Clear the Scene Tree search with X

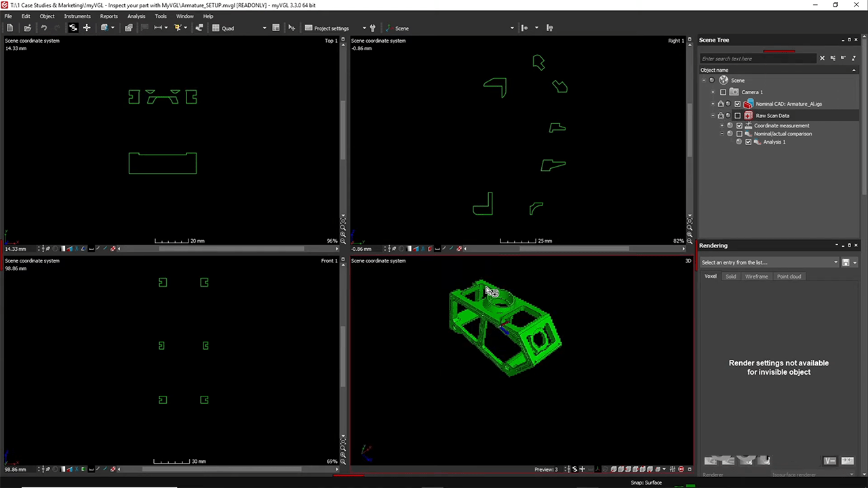point(823,58)
